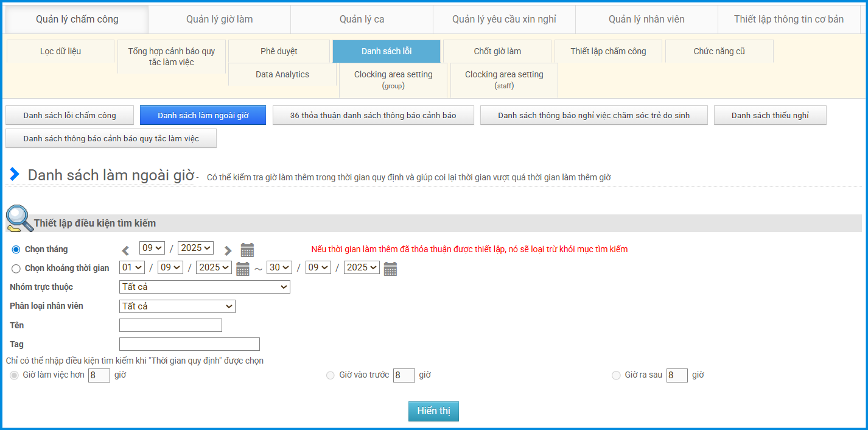
Task: Open the year dropdown in "Chọn tháng" row
Action: tap(195, 248)
